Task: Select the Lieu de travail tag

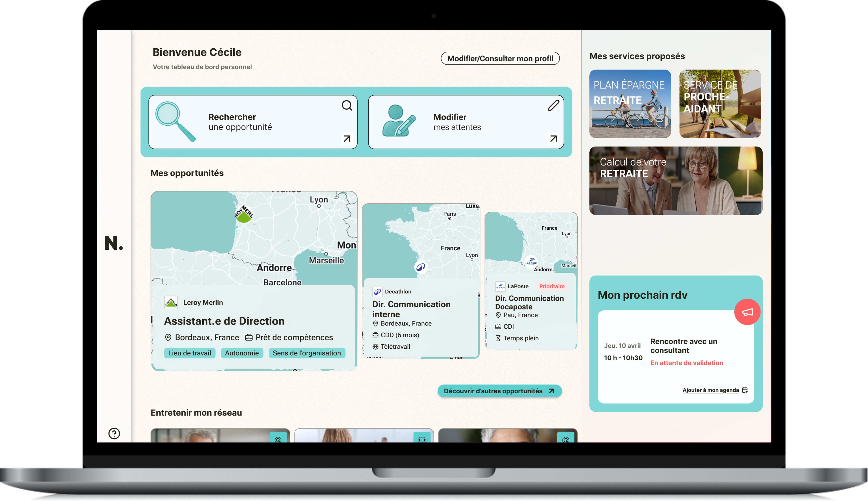Action: (190, 353)
